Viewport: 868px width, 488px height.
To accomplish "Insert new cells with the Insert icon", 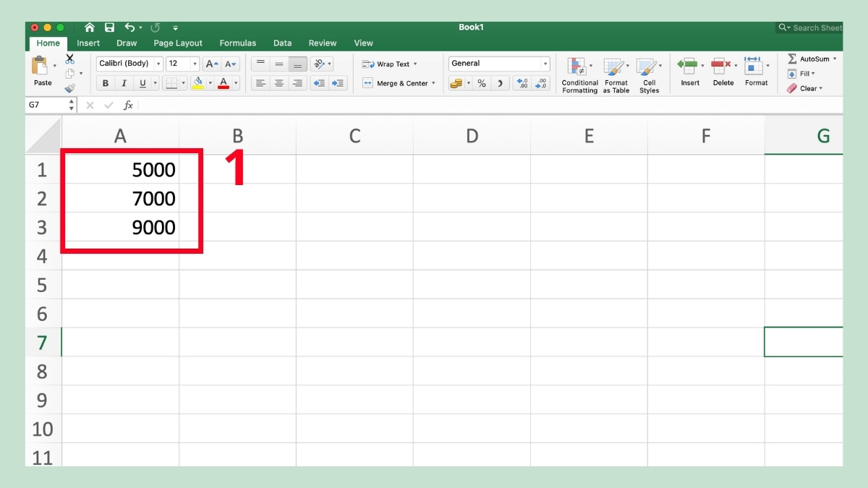I will coord(689,72).
